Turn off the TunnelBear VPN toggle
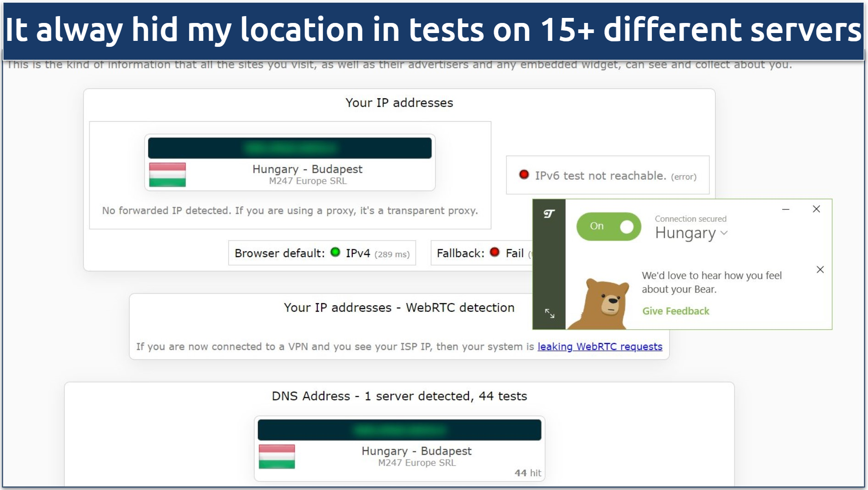Screen dimensions: 868x490 coord(608,226)
